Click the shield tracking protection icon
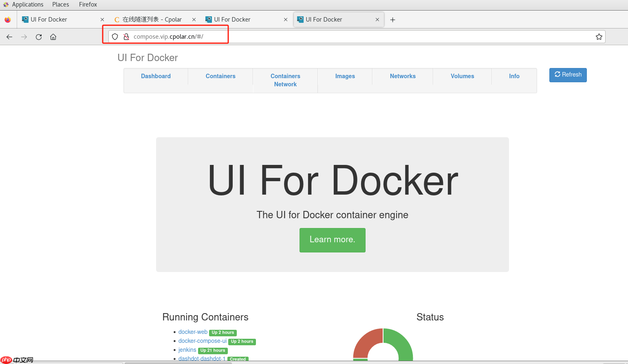The image size is (628, 364). [x=115, y=37]
